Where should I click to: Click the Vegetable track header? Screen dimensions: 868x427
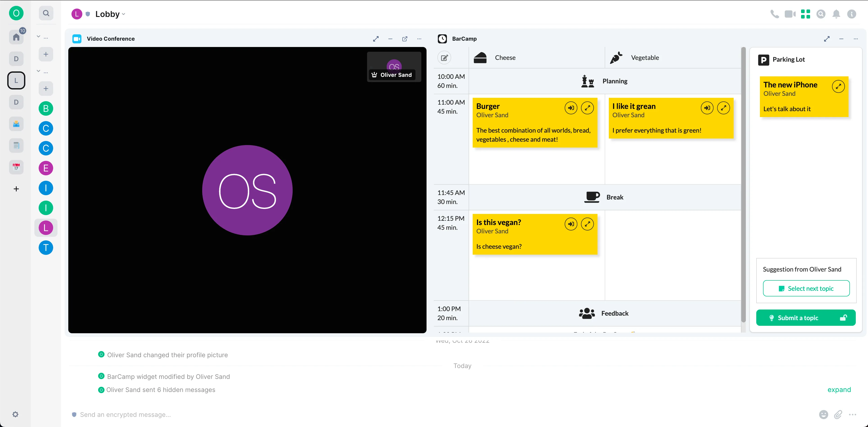click(673, 58)
